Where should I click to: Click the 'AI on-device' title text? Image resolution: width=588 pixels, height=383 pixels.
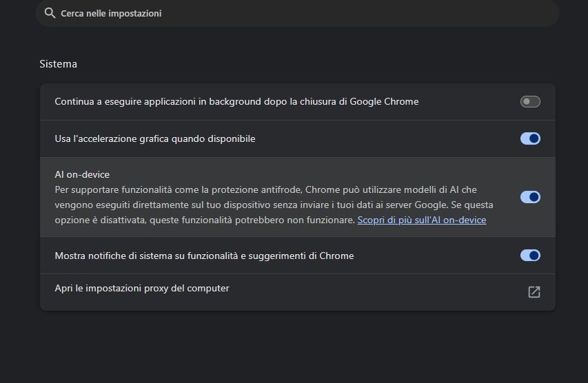click(x=82, y=175)
